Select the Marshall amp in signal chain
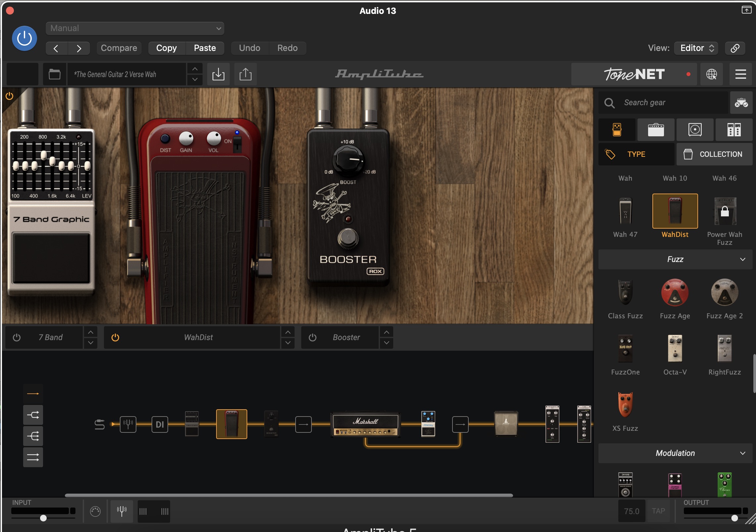The width and height of the screenshot is (756, 532). point(365,424)
